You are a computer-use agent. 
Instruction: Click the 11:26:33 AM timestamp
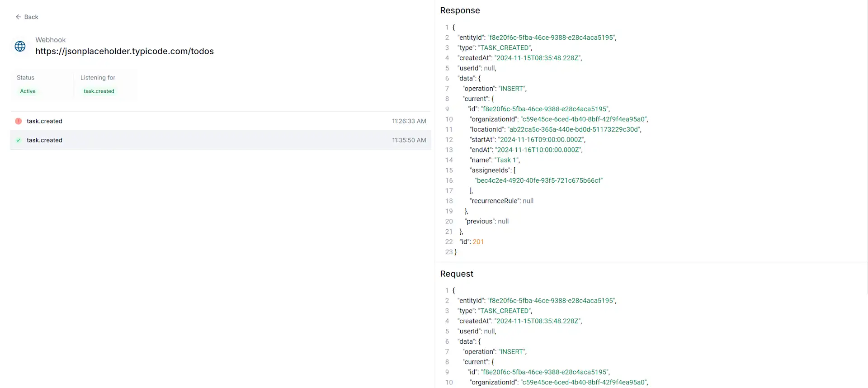coord(409,121)
